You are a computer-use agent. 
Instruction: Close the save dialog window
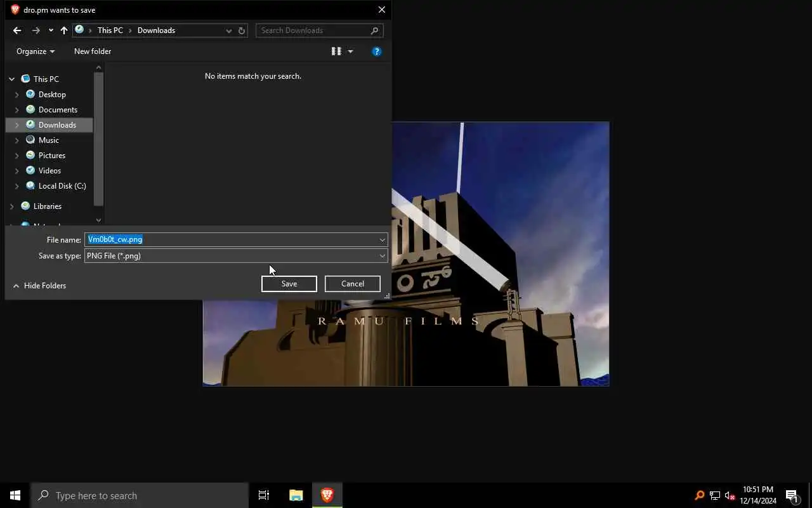pos(381,10)
